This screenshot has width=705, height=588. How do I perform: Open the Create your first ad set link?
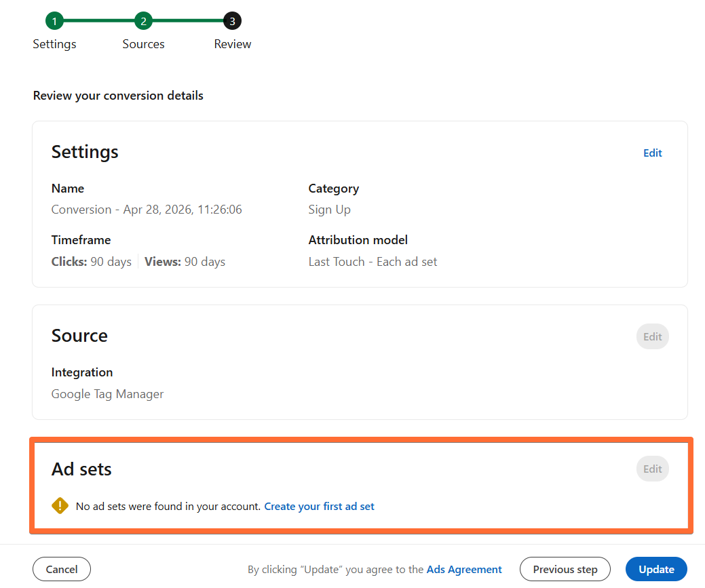coord(319,506)
